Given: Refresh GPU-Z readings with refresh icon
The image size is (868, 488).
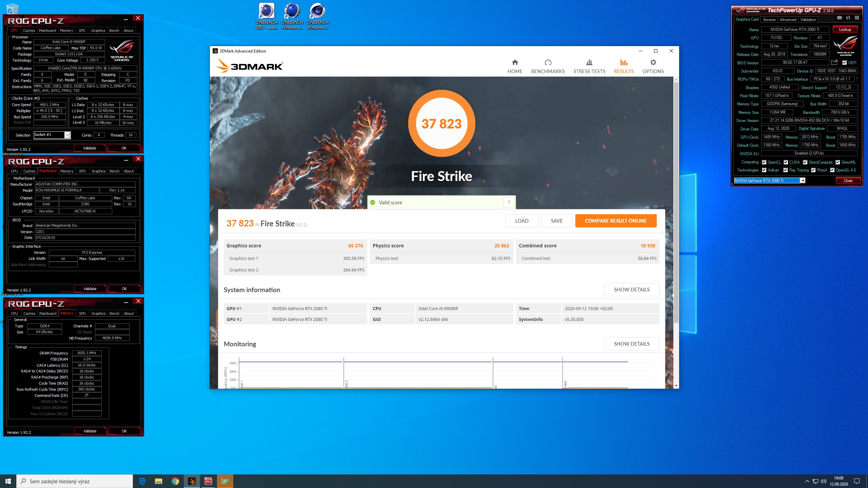Looking at the screenshot, I should point(848,18).
